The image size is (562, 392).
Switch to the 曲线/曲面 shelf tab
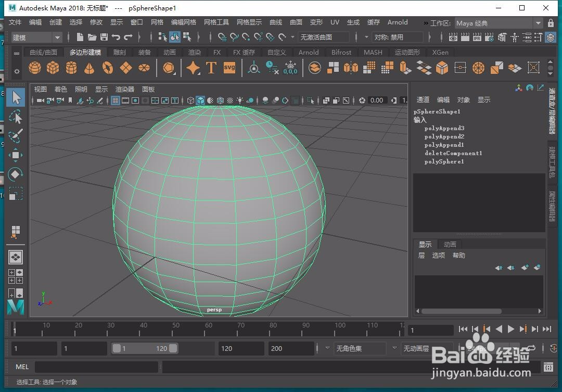43,53
